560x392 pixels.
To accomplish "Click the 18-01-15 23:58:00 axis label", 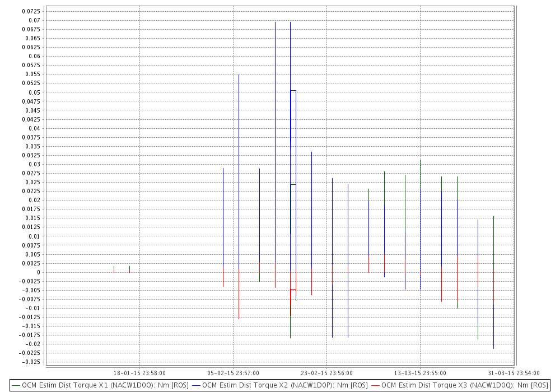I will click(x=139, y=373).
